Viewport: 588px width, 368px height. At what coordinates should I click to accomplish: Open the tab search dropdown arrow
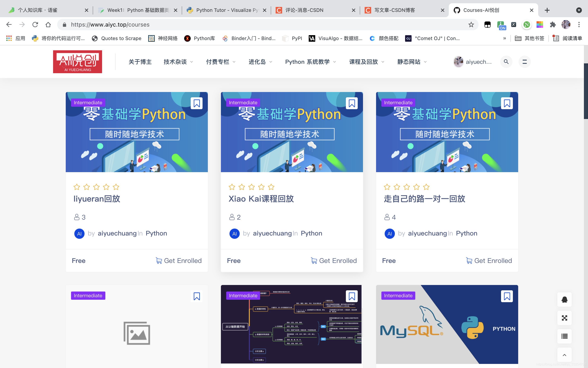579,10
